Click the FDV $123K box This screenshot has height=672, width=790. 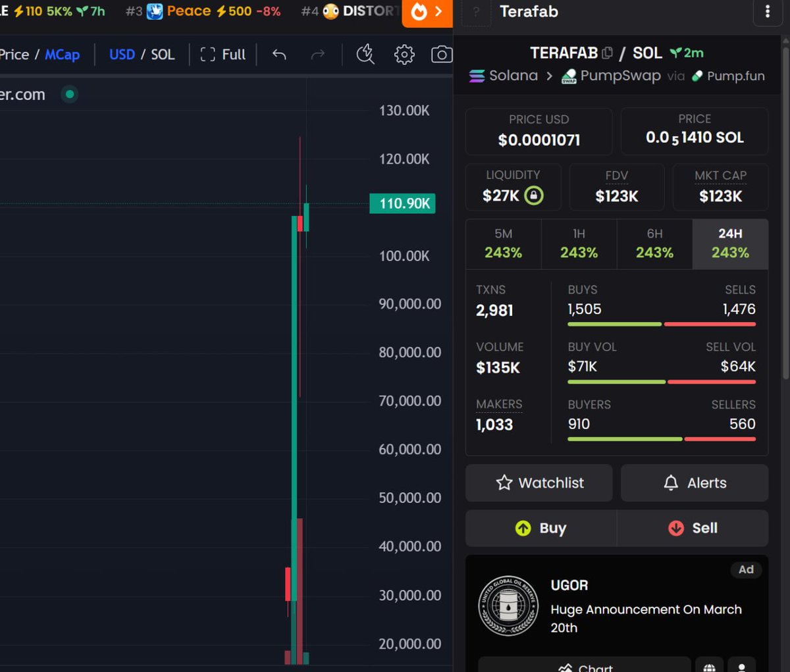[x=617, y=187]
